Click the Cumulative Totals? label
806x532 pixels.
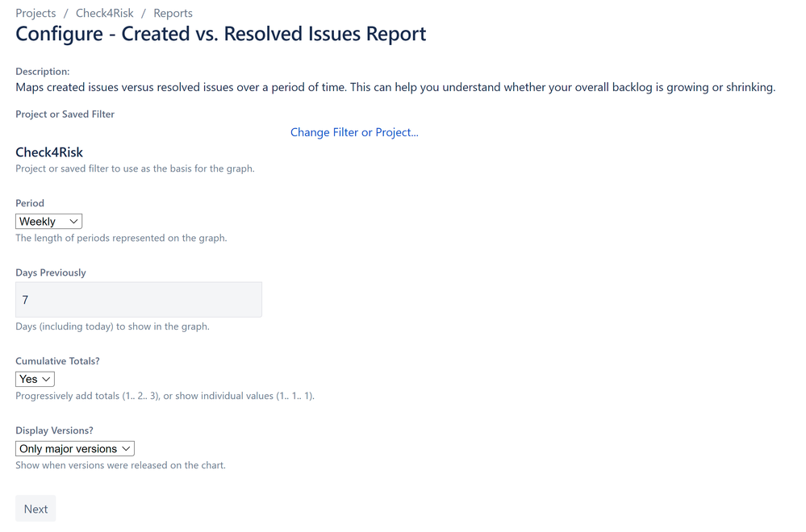[57, 361]
